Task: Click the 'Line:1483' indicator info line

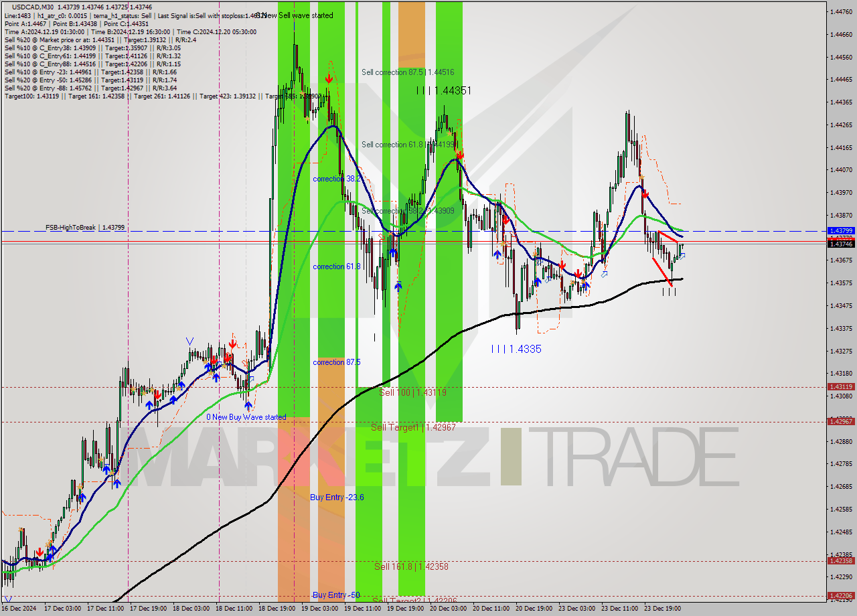Action: coord(135,15)
